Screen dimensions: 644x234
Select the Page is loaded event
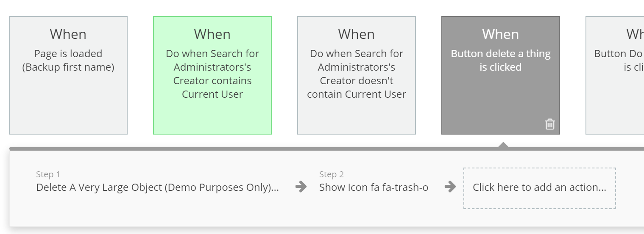pyautogui.click(x=68, y=75)
